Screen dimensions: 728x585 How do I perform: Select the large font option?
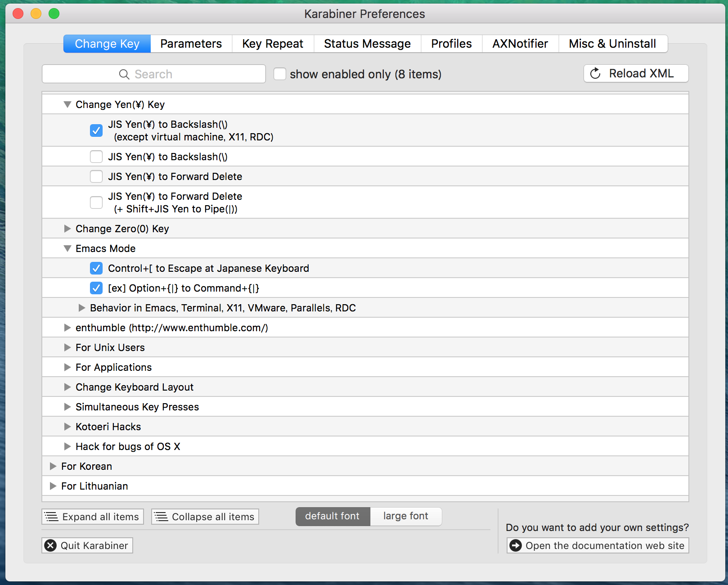coord(406,516)
